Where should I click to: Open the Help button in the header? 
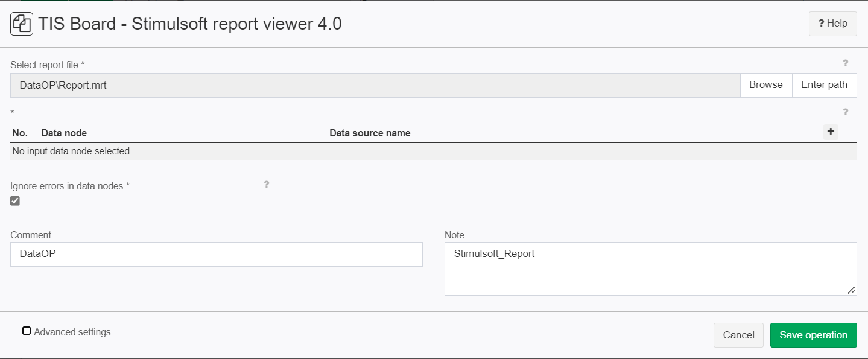[832, 24]
